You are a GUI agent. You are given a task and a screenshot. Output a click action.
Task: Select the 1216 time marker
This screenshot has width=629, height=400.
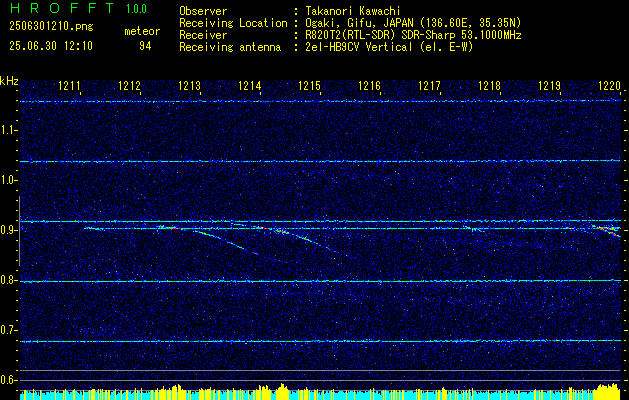coord(369,85)
